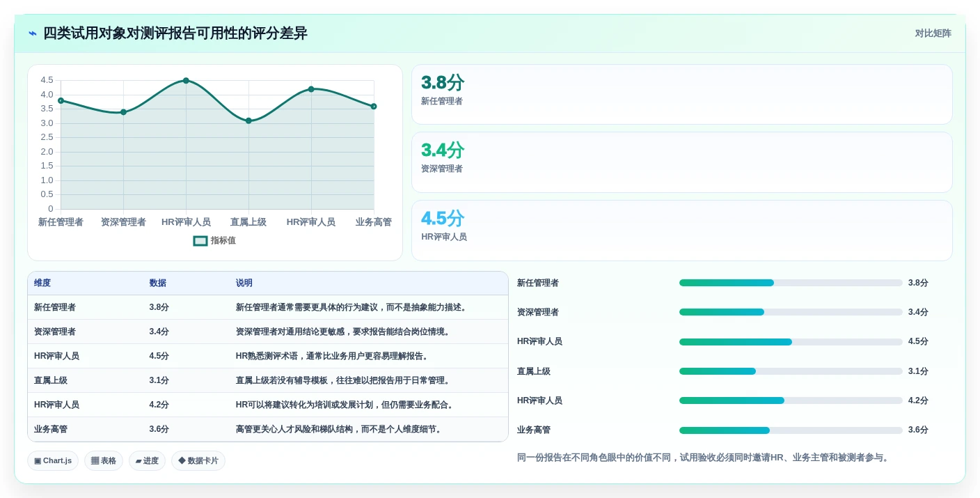Open the 3.4分 资深管理者 score card
The height and width of the screenshot is (498, 980).
(681, 162)
